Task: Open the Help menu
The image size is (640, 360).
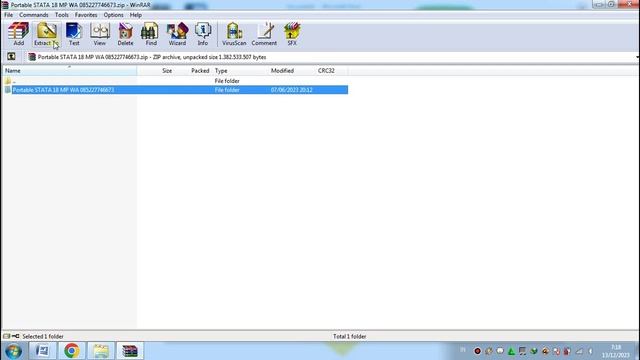Action: [x=136, y=15]
